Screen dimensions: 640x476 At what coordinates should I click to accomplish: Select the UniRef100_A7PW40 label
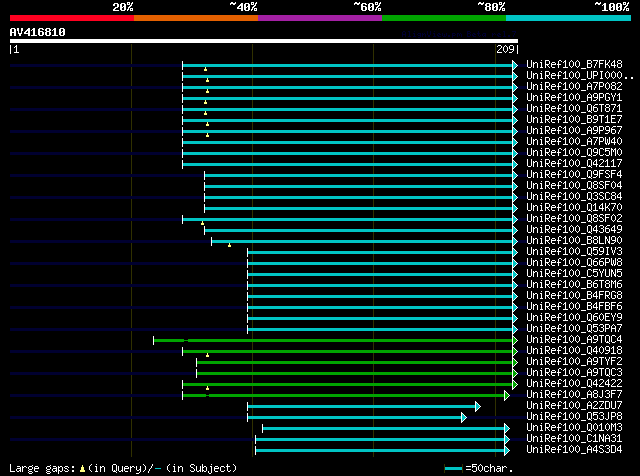click(574, 142)
